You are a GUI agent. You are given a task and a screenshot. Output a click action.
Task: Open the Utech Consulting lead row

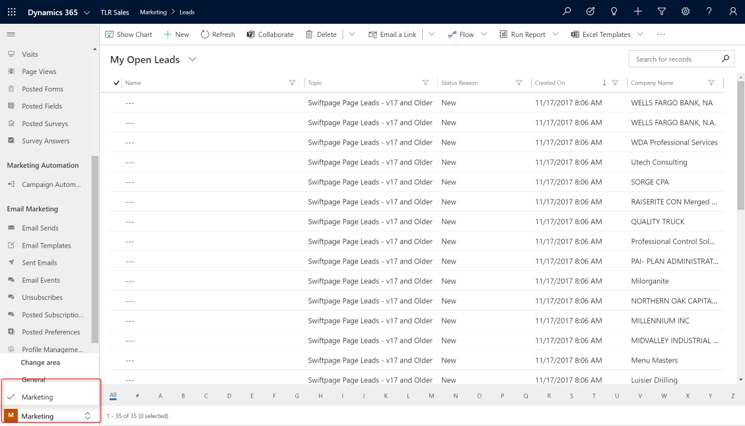(416, 162)
